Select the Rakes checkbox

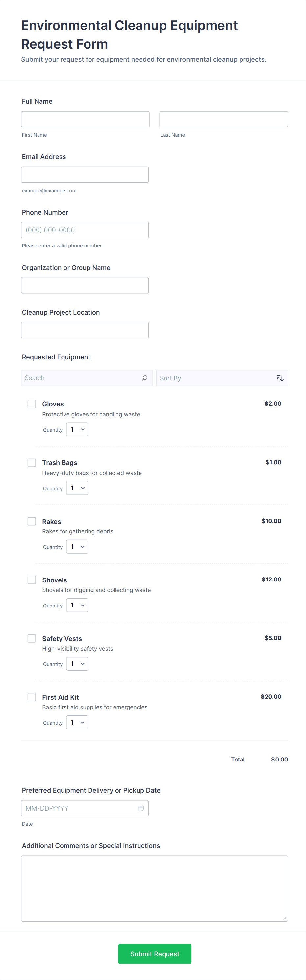[32, 521]
